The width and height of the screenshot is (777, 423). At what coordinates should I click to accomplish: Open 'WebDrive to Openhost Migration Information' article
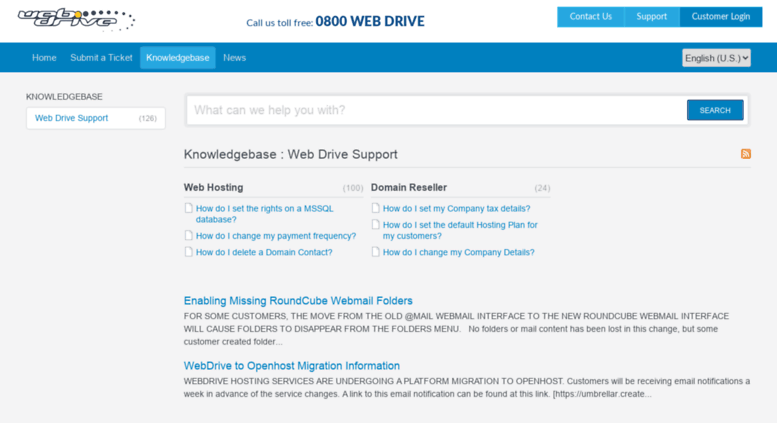point(291,366)
